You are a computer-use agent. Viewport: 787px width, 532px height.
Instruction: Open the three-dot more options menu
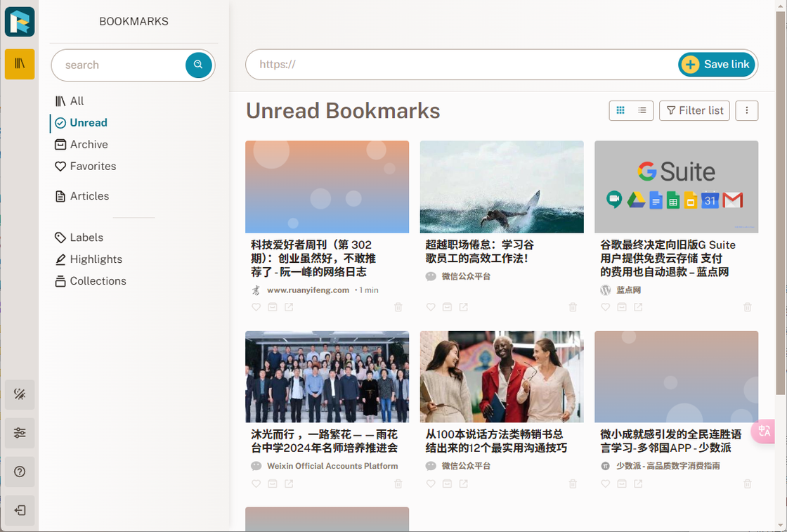click(746, 110)
